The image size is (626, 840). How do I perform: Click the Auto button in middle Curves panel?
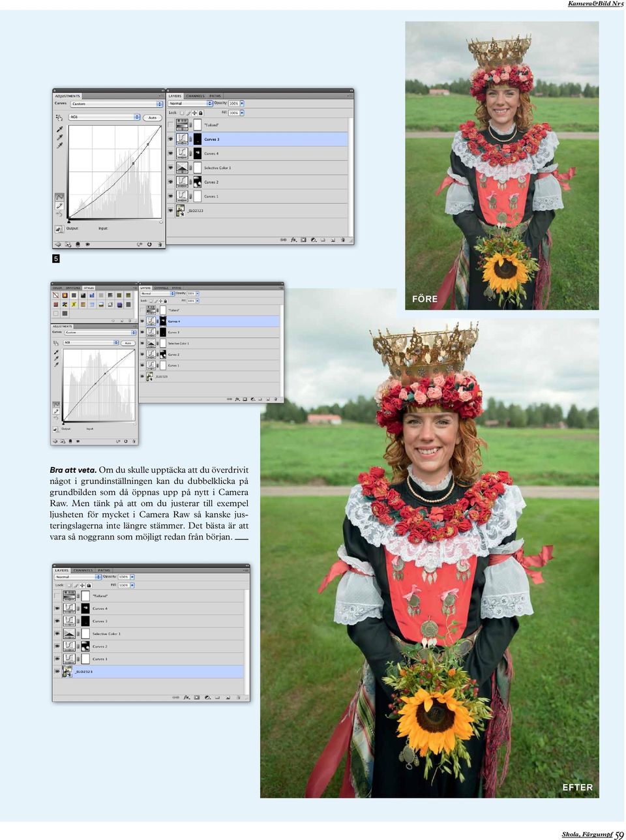point(128,342)
